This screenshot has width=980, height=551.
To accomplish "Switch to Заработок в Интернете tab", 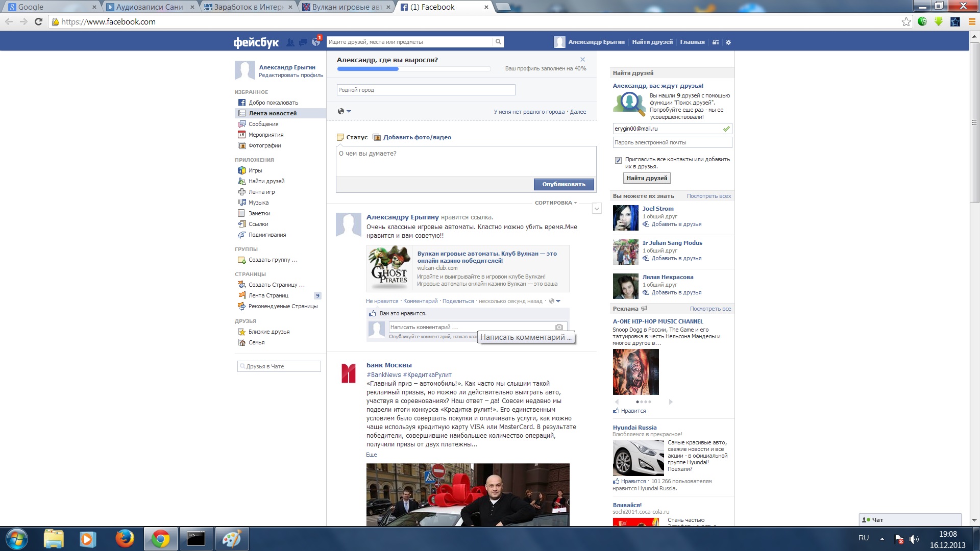I will 248,7.
